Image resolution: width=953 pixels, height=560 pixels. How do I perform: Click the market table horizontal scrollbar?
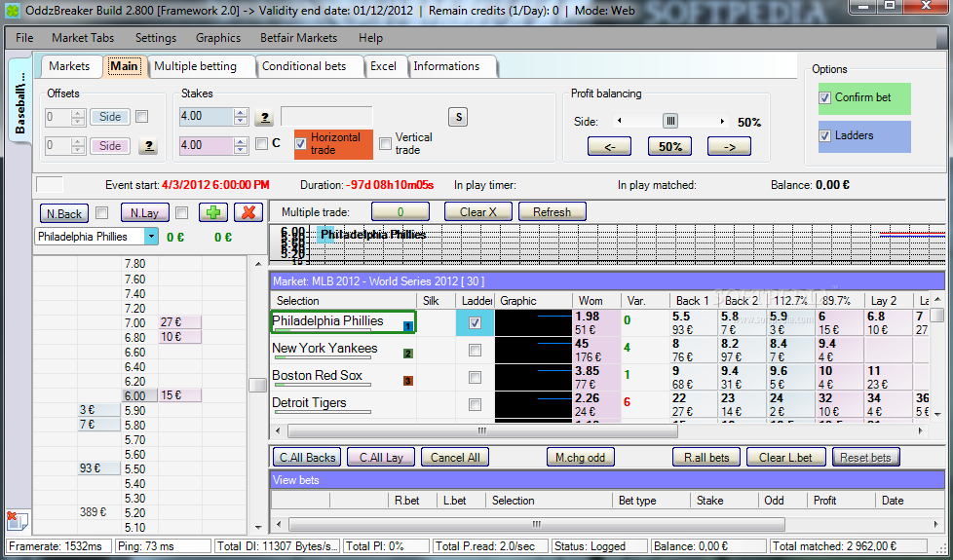482,430
